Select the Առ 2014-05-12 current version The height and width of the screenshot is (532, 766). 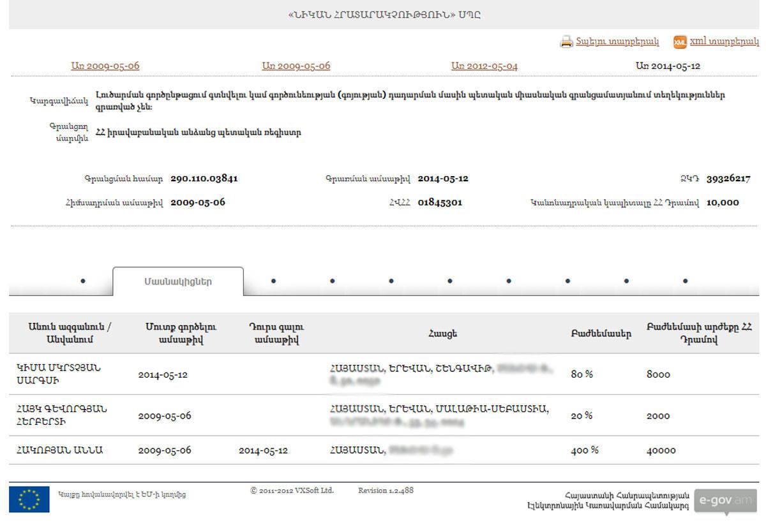pyautogui.click(x=668, y=66)
